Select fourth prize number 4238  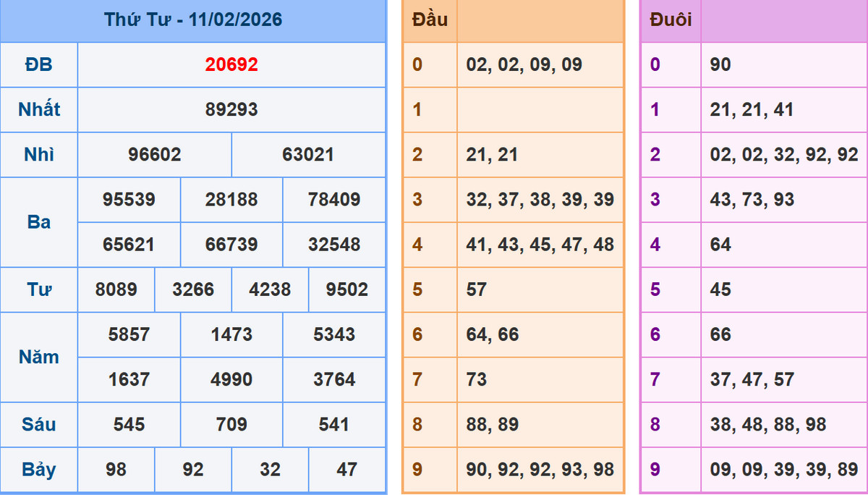270,289
